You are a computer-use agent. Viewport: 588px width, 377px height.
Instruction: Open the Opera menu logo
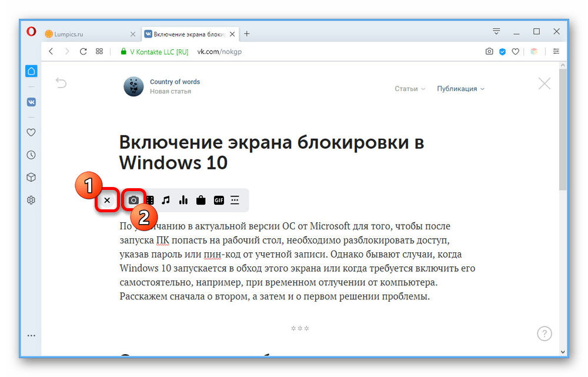pos(32,32)
